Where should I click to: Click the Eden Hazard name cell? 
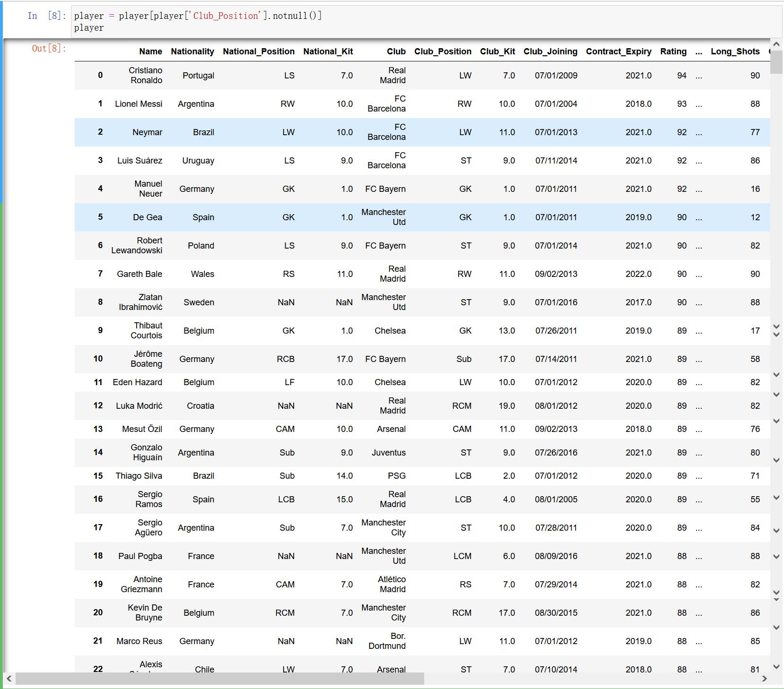point(137,382)
